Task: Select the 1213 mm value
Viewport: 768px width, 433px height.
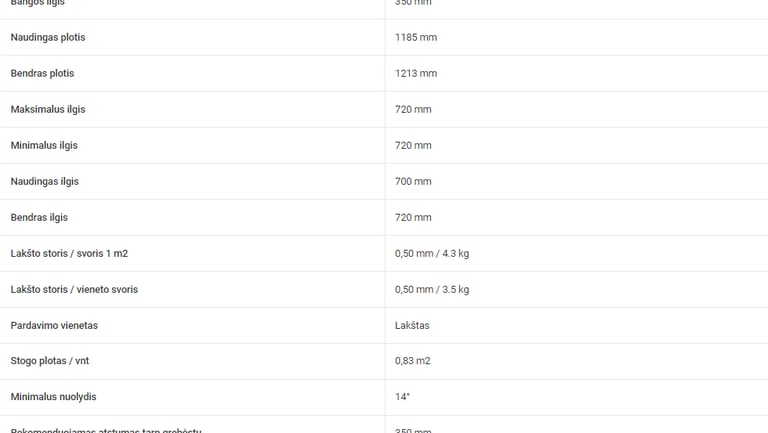Action: (x=416, y=73)
